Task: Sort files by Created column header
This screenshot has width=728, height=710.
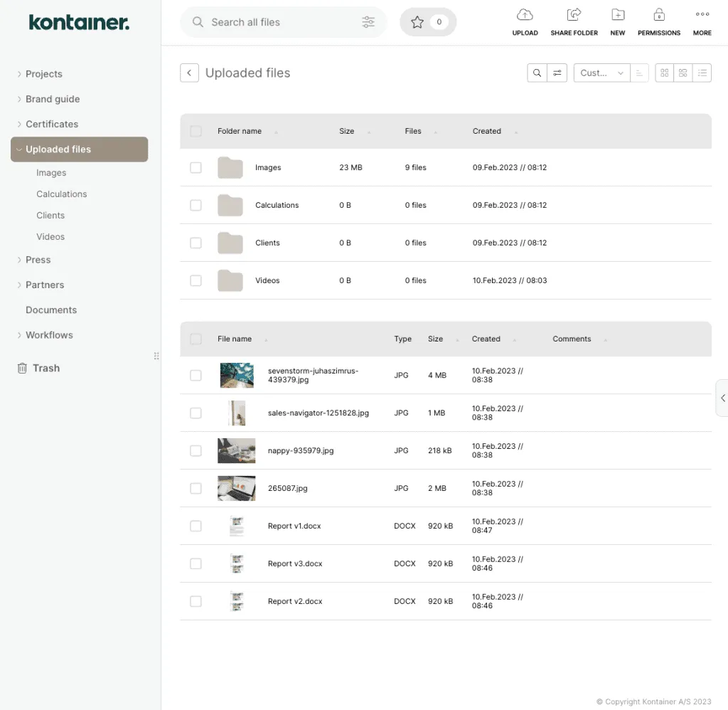Action: [486, 339]
